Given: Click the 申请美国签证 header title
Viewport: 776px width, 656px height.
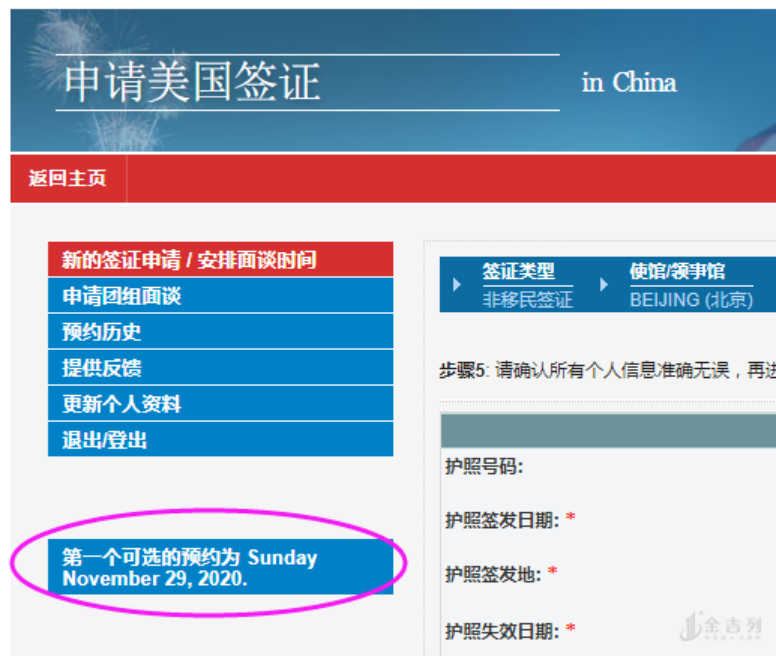Looking at the screenshot, I should click(x=192, y=82).
